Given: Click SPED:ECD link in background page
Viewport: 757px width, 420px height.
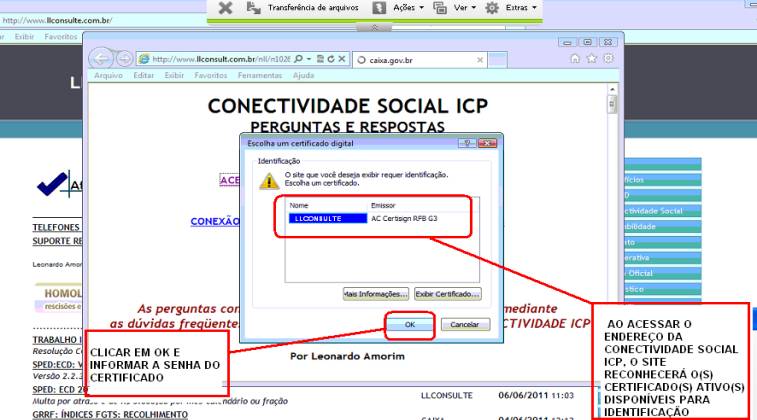Looking at the screenshot, I should tap(57, 364).
